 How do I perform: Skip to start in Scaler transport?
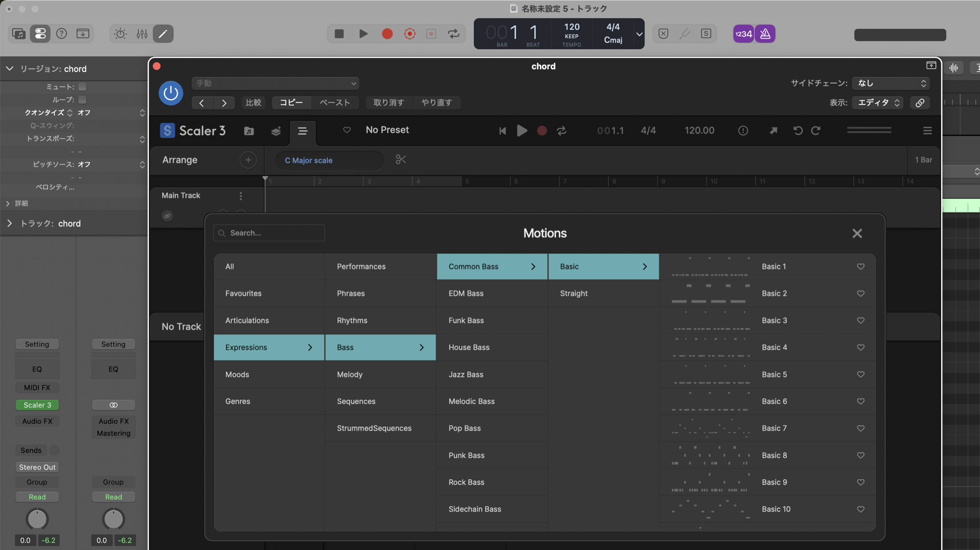pyautogui.click(x=502, y=131)
